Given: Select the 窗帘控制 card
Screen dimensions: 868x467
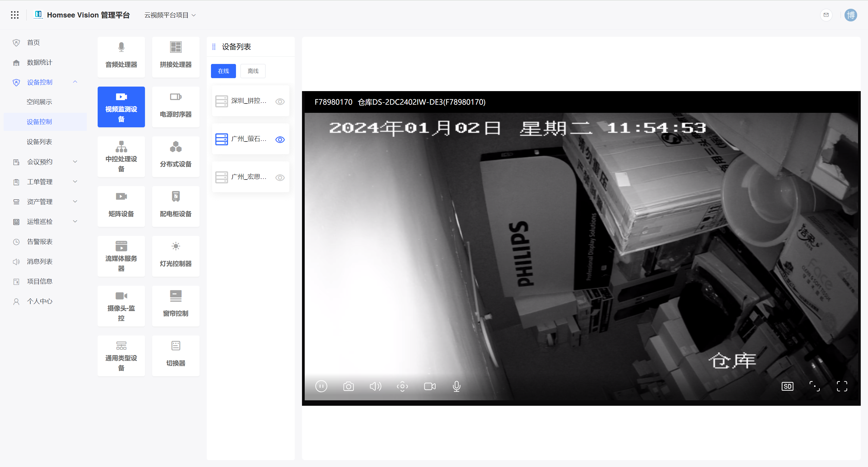Looking at the screenshot, I should (175, 306).
